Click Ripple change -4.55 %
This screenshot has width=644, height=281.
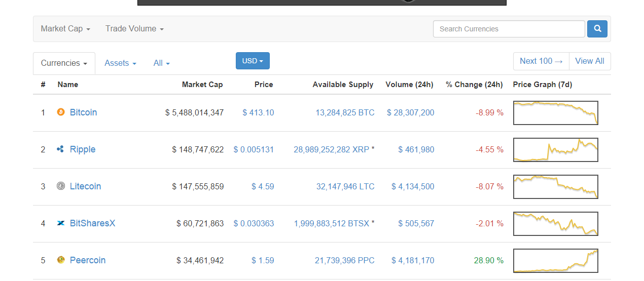click(x=490, y=149)
